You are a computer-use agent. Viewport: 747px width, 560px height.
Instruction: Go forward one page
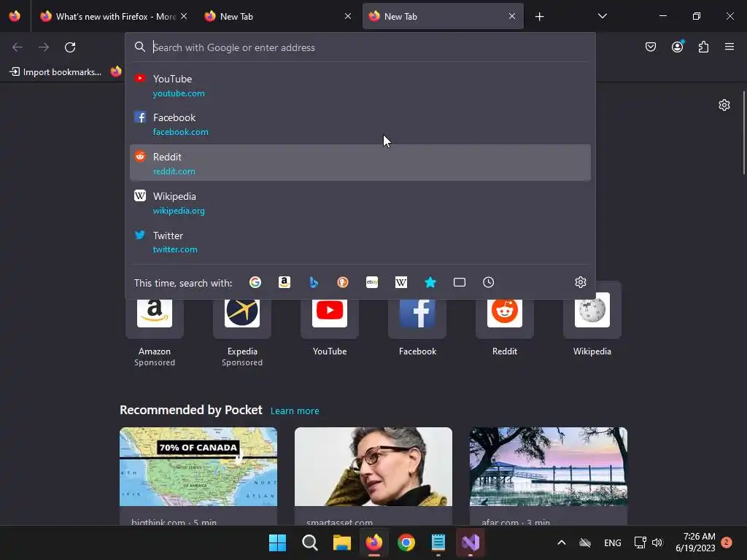(44, 47)
